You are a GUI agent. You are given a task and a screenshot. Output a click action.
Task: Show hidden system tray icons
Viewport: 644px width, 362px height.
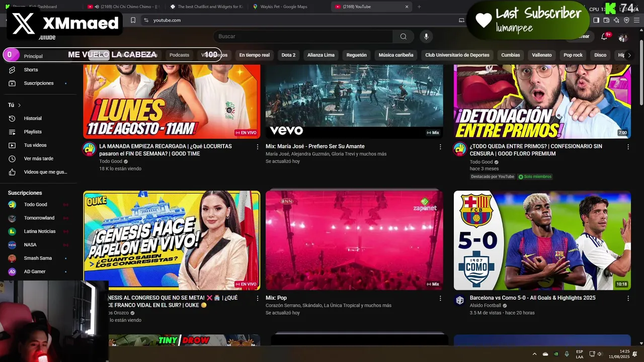click(x=534, y=354)
